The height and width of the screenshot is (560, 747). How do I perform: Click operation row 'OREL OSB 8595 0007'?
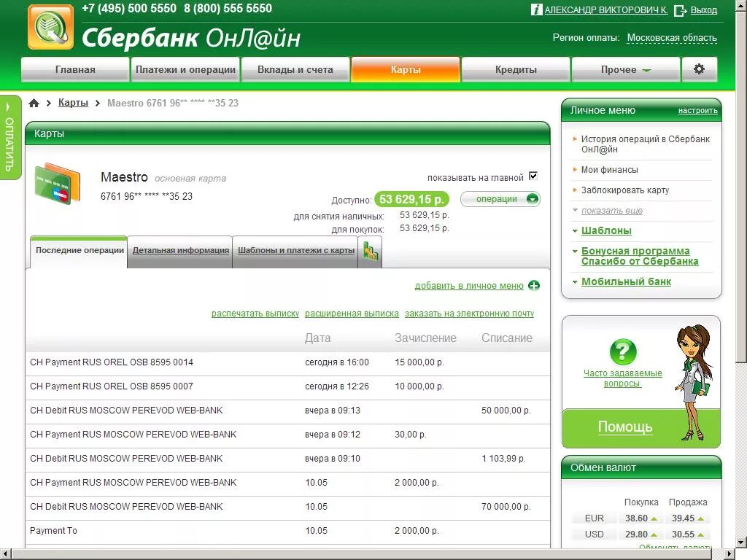click(287, 386)
